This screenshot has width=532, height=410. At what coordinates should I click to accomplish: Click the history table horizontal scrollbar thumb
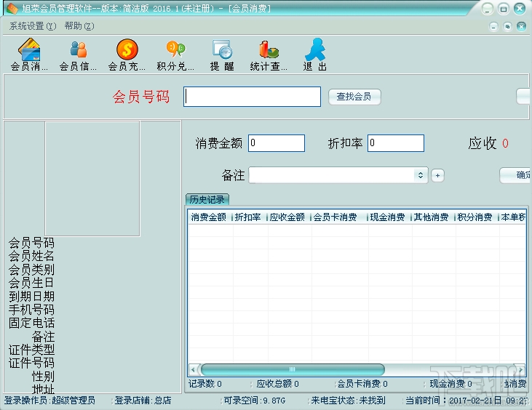pos(293,369)
